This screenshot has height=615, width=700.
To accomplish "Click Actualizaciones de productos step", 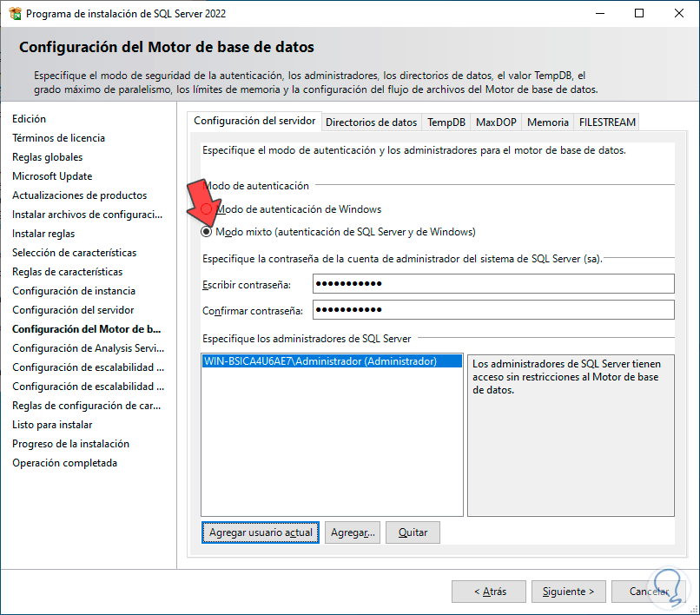I will (79, 195).
